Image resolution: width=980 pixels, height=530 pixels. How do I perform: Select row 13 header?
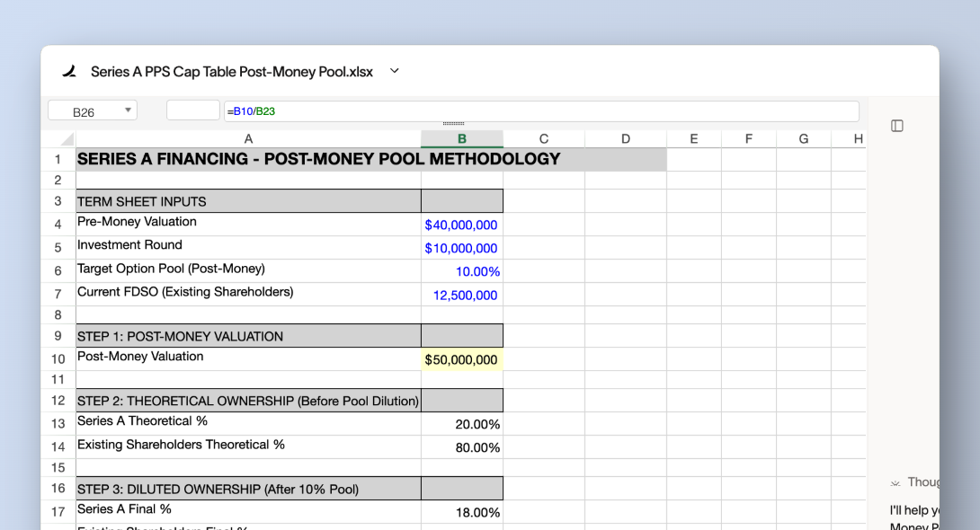pos(58,423)
